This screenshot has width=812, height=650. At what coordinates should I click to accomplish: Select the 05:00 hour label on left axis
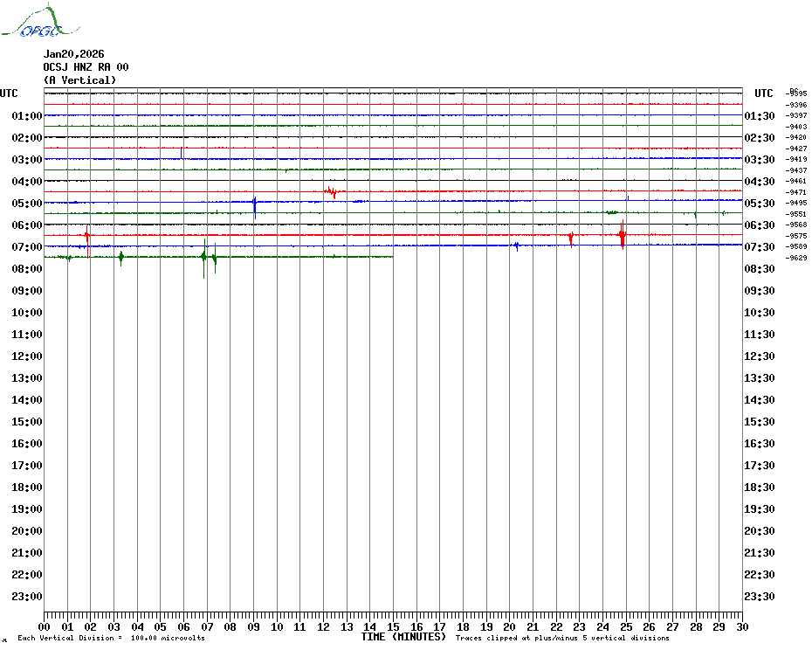coord(27,204)
